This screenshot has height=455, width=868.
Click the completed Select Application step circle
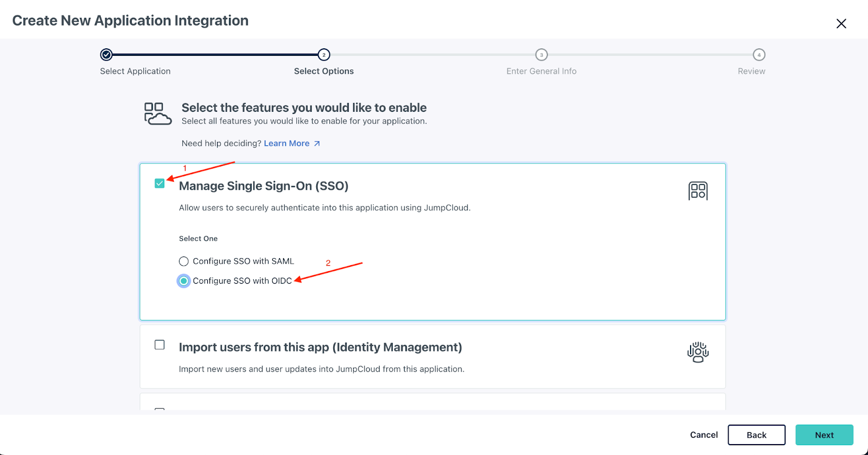(x=106, y=54)
